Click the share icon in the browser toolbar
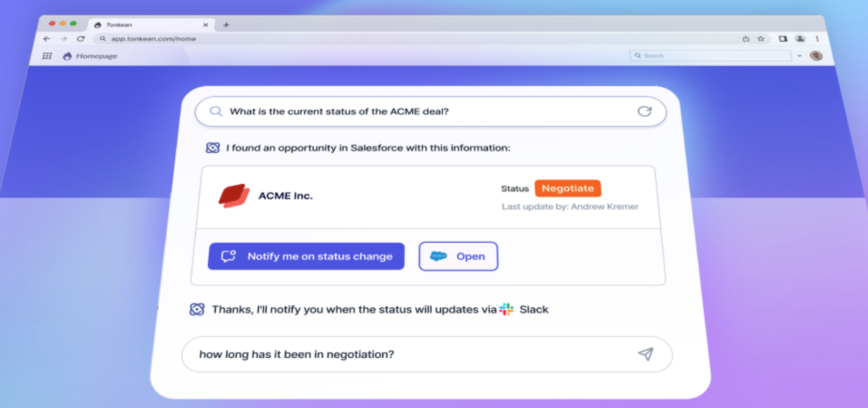The width and height of the screenshot is (868, 408). click(x=745, y=39)
